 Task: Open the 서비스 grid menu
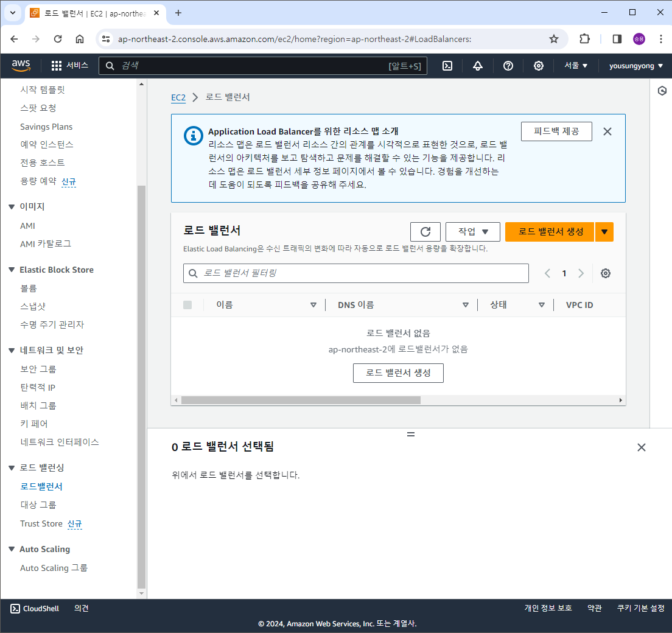pyautogui.click(x=69, y=66)
